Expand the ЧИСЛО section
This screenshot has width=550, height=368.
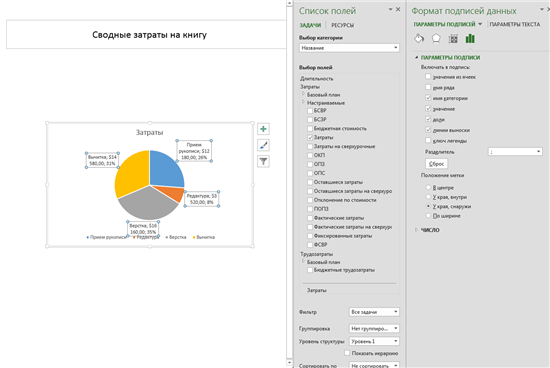click(416, 230)
